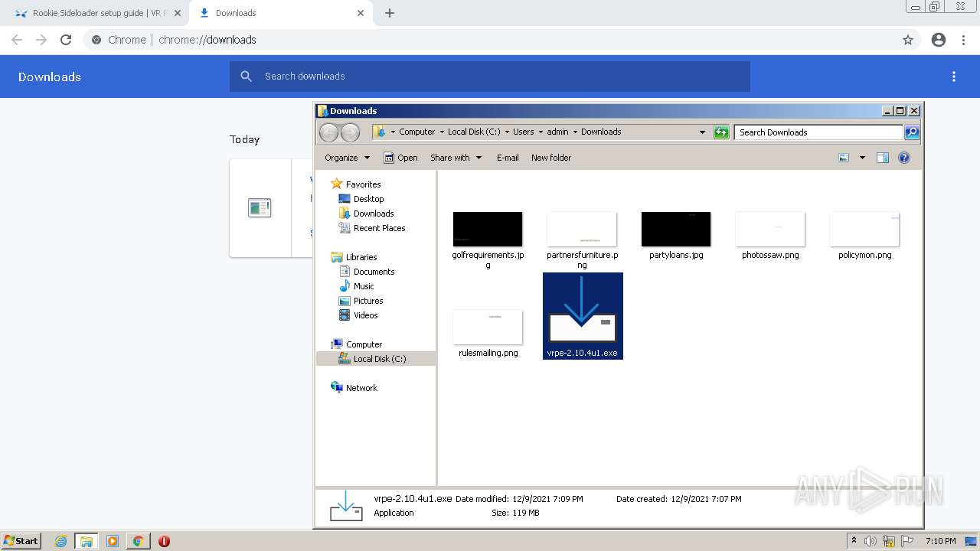Select the partnersfurniture.png file
Screen dimensions: 980x551
pyautogui.click(x=582, y=240)
